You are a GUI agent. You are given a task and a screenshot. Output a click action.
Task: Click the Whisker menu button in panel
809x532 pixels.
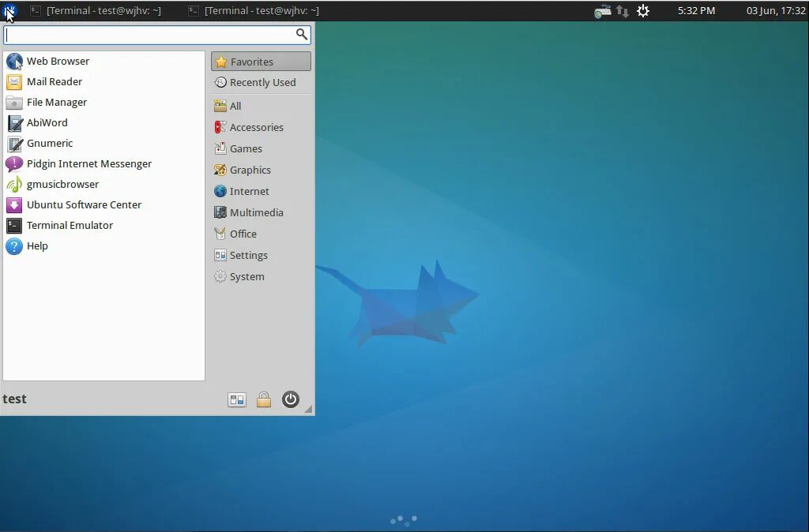coord(9,10)
